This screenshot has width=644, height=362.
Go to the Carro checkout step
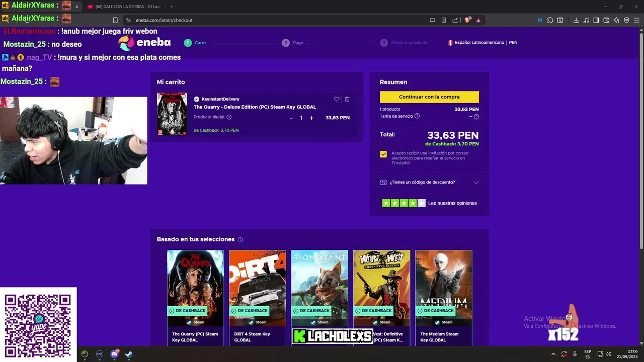(195, 43)
